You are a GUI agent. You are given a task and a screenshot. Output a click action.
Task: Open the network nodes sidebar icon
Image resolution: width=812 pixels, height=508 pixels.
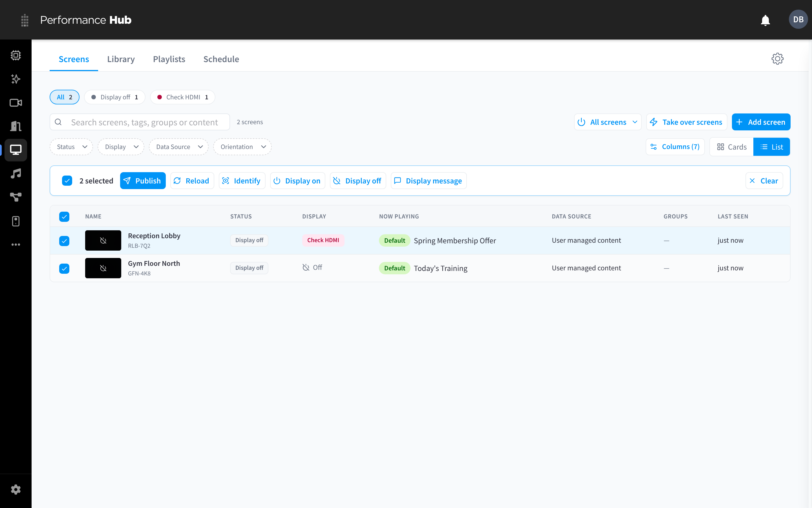pos(16,197)
